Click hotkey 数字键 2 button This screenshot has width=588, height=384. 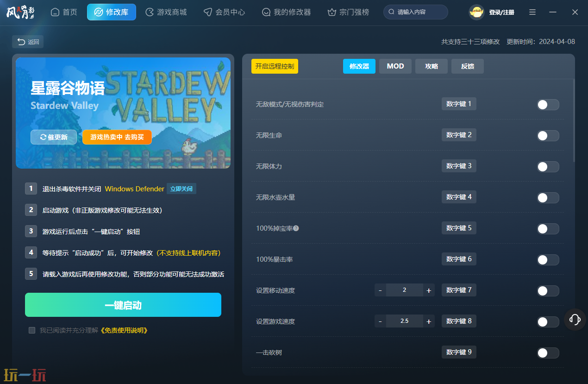click(459, 135)
